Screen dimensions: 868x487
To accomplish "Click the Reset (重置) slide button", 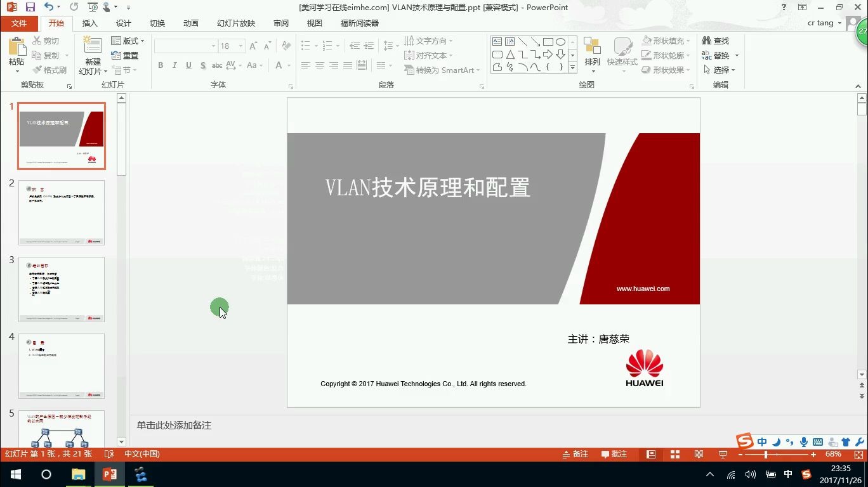I will [x=125, y=55].
